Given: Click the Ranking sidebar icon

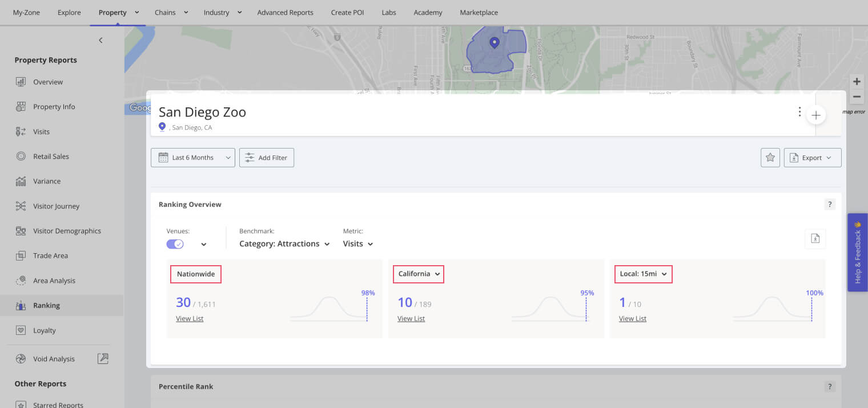Looking at the screenshot, I should point(21,305).
